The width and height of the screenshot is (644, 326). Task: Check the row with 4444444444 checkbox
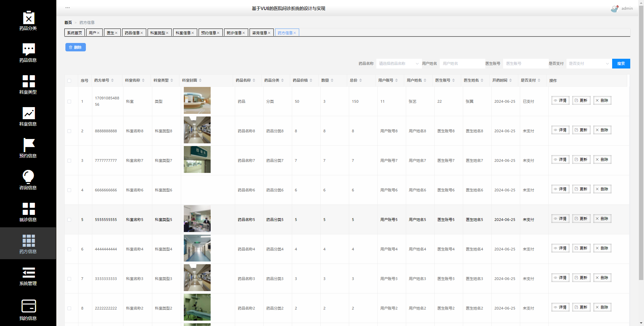[x=69, y=249]
